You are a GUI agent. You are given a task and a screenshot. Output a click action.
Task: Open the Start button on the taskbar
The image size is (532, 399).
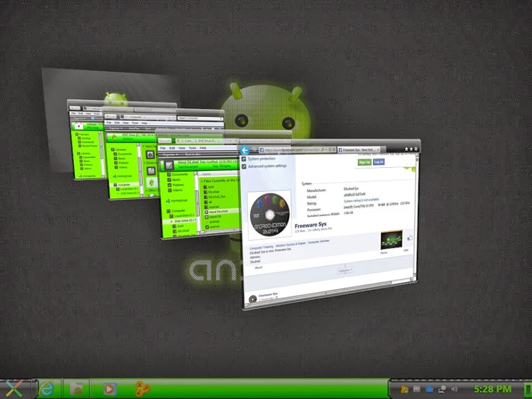pyautogui.click(x=14, y=389)
